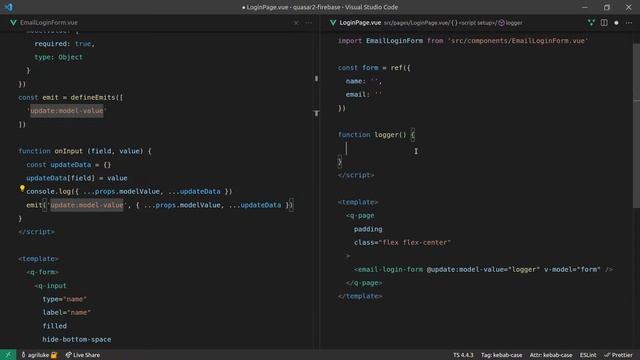Open more actions for right editor group
Image resolution: width=640 pixels, height=360 pixels.
click(629, 23)
